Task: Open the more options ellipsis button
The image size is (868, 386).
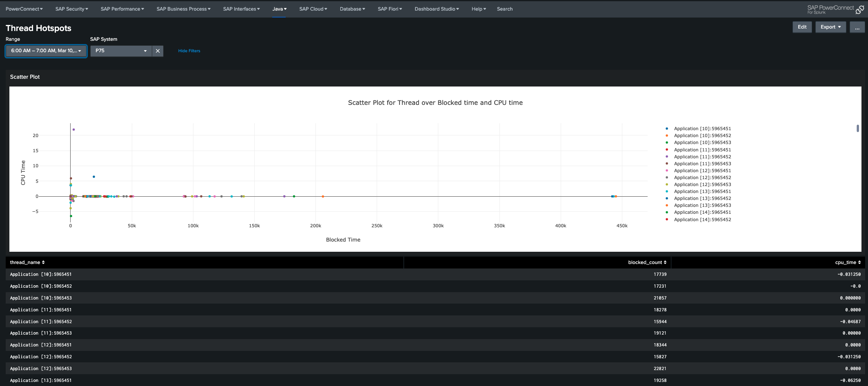Action: pos(857,27)
